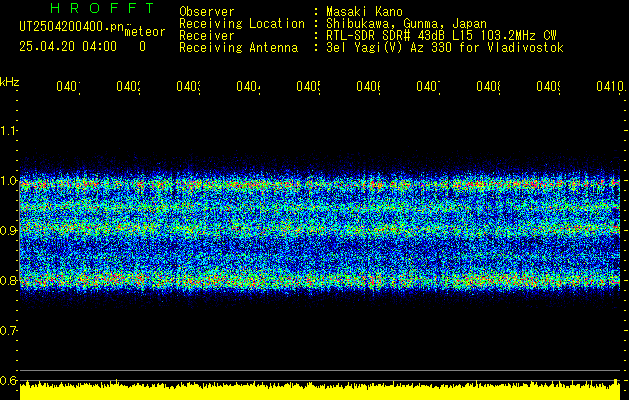
Task: Click the 0401 time axis marker
Action: pos(68,86)
